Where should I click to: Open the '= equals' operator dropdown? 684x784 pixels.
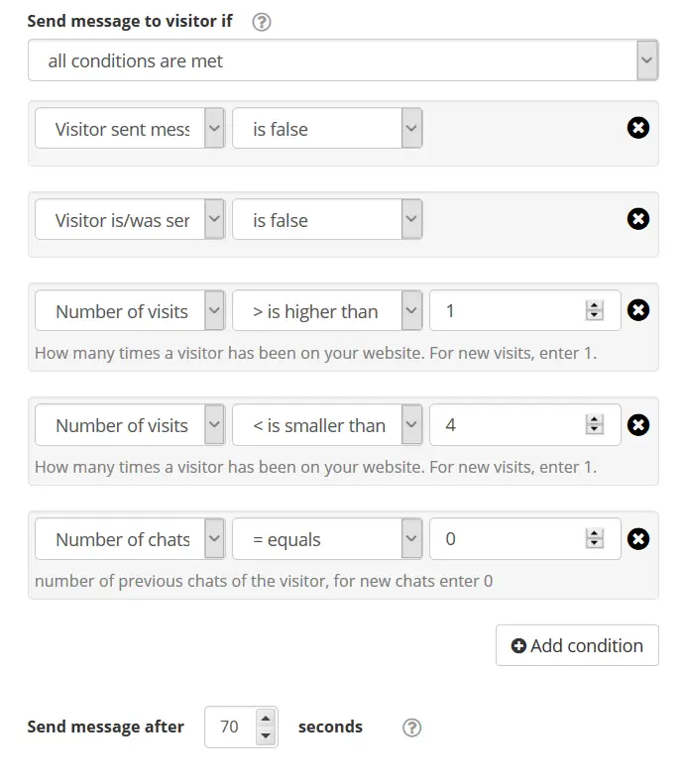[x=327, y=539]
